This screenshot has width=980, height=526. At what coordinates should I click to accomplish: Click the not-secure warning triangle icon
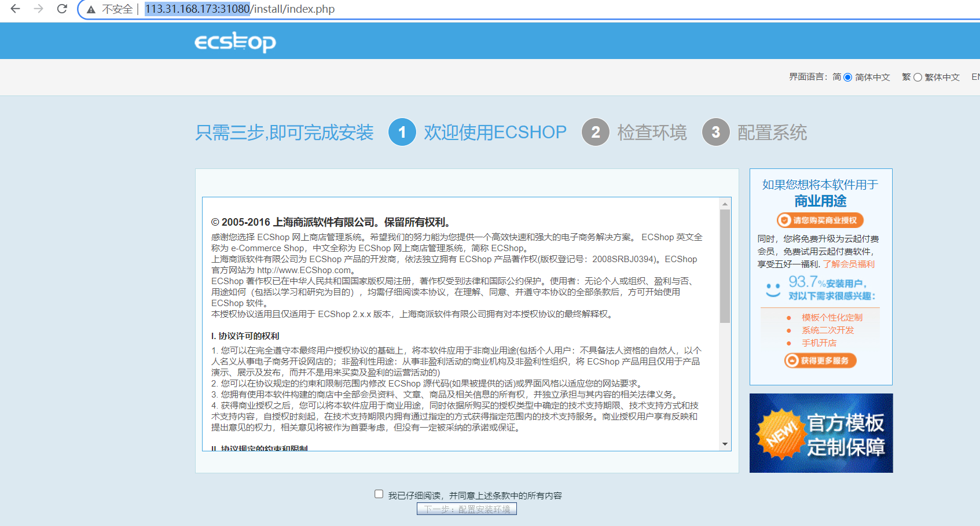coord(91,9)
